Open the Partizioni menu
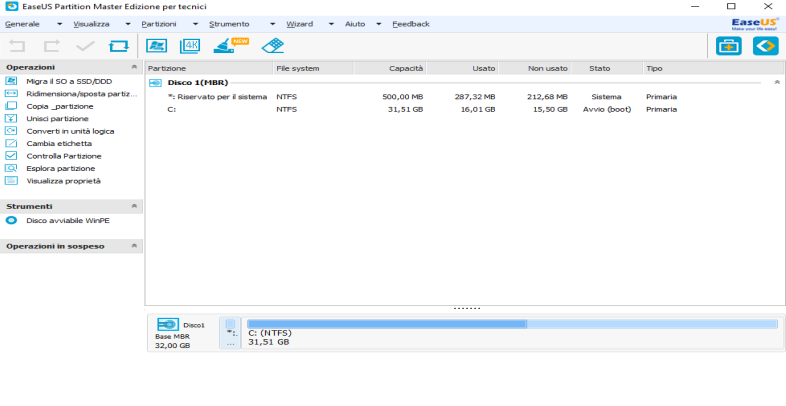Screen dimensions: 786x406 159,24
